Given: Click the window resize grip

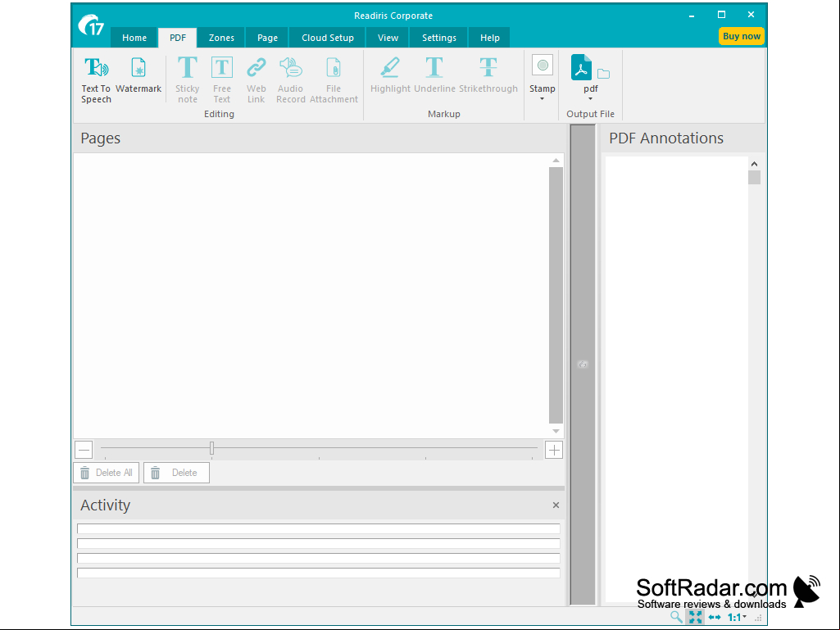Looking at the screenshot, I should (x=759, y=619).
